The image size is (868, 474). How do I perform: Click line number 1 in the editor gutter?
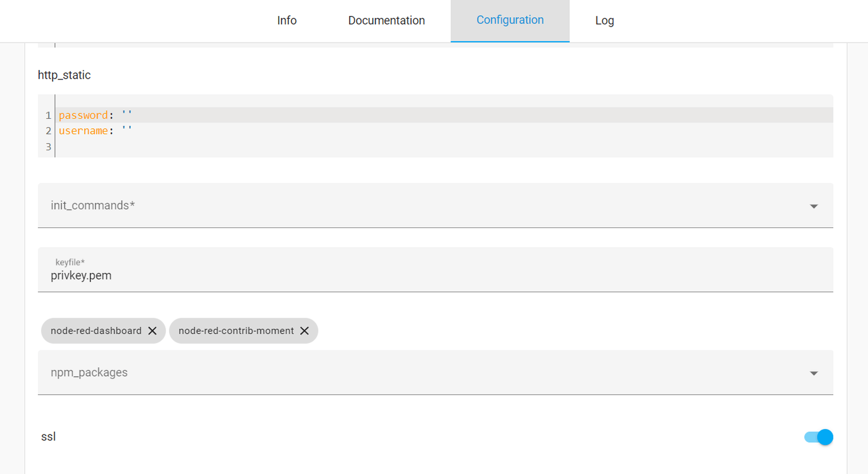[48, 115]
